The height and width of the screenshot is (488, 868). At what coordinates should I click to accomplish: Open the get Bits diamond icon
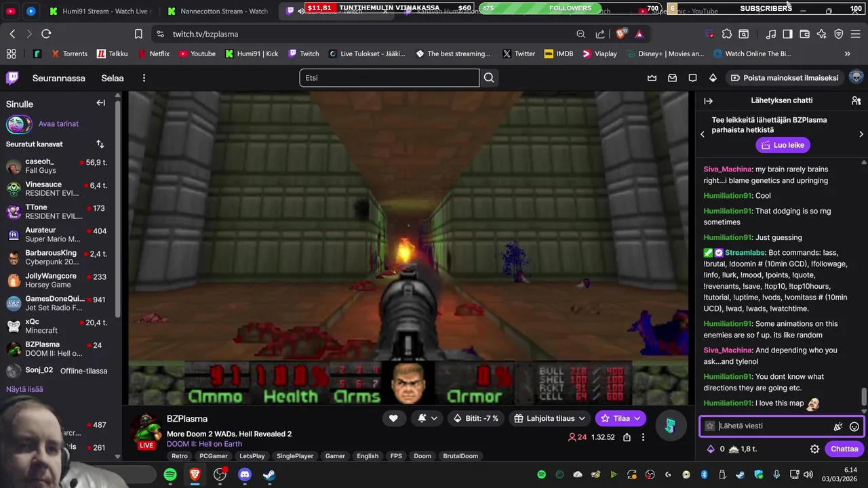click(713, 78)
